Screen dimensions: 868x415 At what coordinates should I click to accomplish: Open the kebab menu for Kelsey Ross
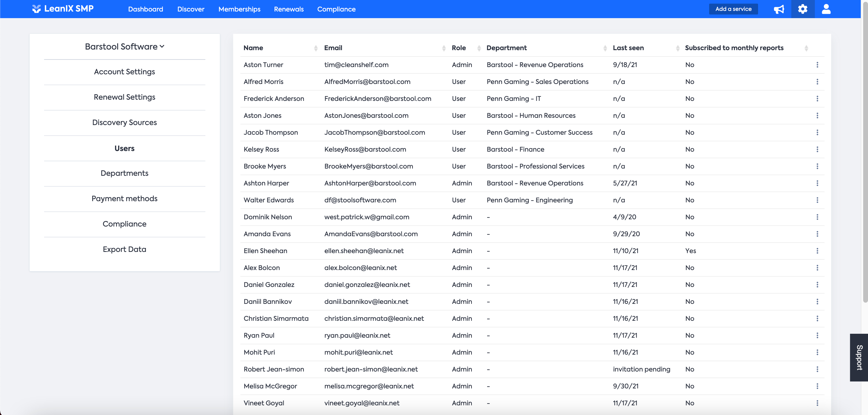pos(817,149)
